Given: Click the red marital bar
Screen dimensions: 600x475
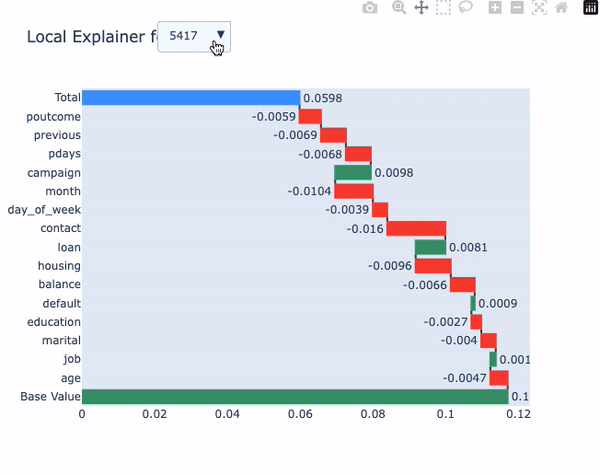Looking at the screenshot, I should point(489,340).
